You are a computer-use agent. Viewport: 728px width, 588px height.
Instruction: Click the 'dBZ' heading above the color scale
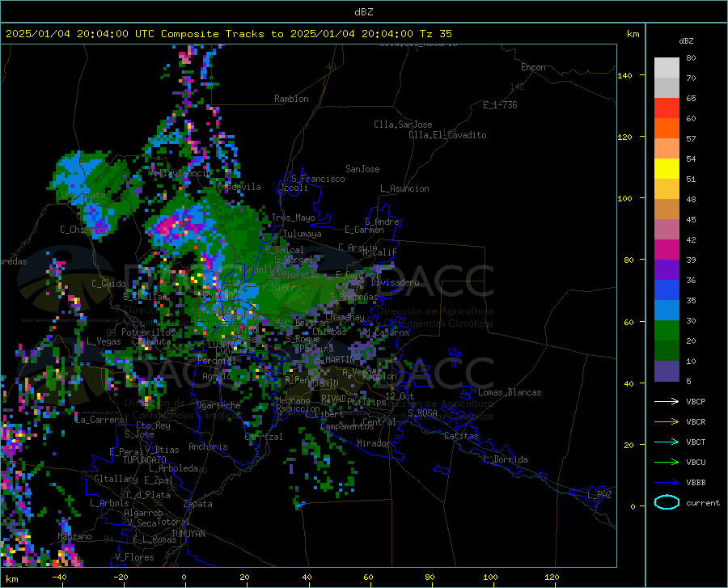pyautogui.click(x=686, y=40)
